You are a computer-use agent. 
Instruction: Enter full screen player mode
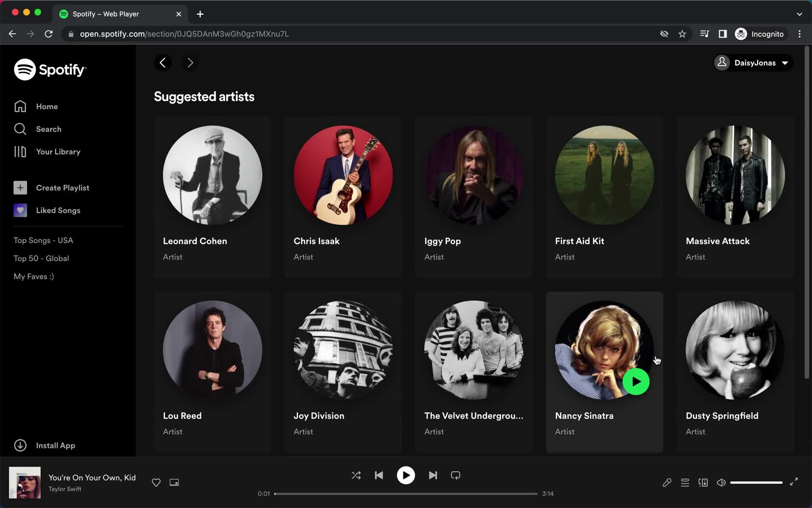(x=794, y=481)
